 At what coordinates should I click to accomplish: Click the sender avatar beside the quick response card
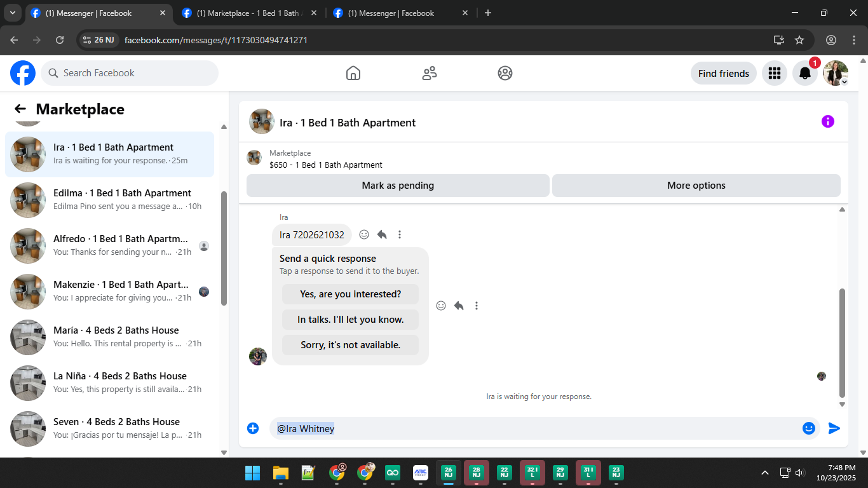[x=258, y=356]
